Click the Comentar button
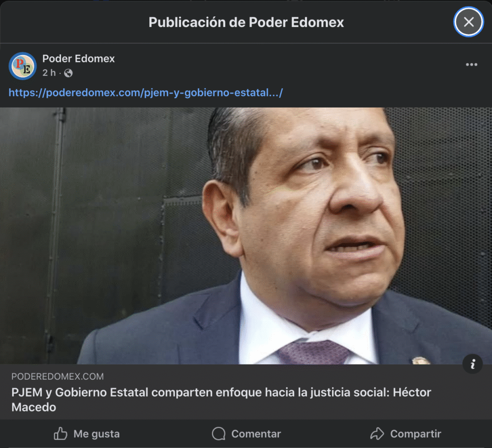Screen dimensions: 492x448 tap(246, 434)
